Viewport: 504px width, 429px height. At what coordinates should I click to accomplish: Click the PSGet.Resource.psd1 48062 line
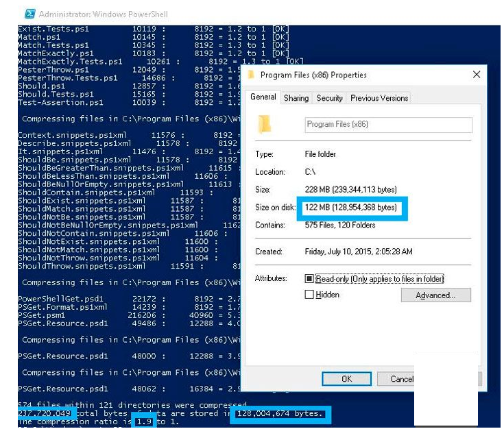pos(129,389)
